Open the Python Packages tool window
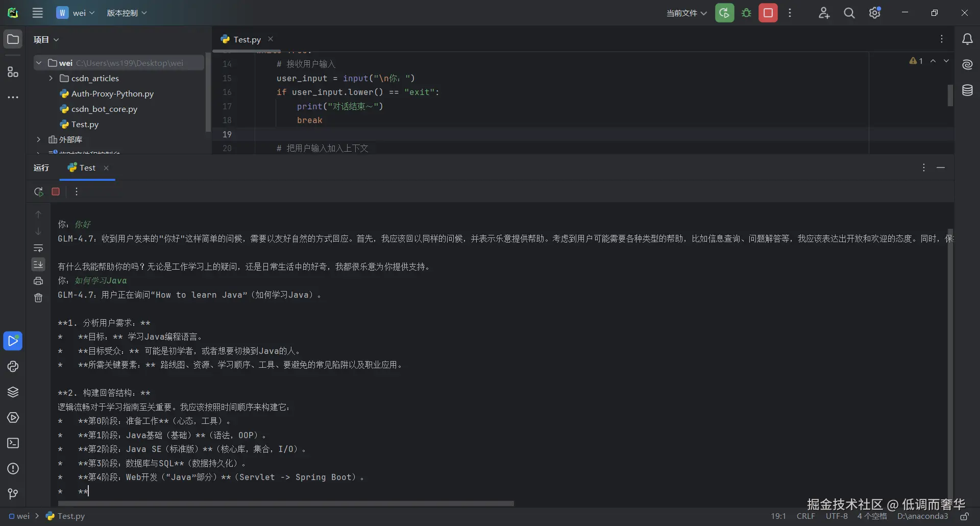Viewport: 980px width, 526px height. [13, 392]
